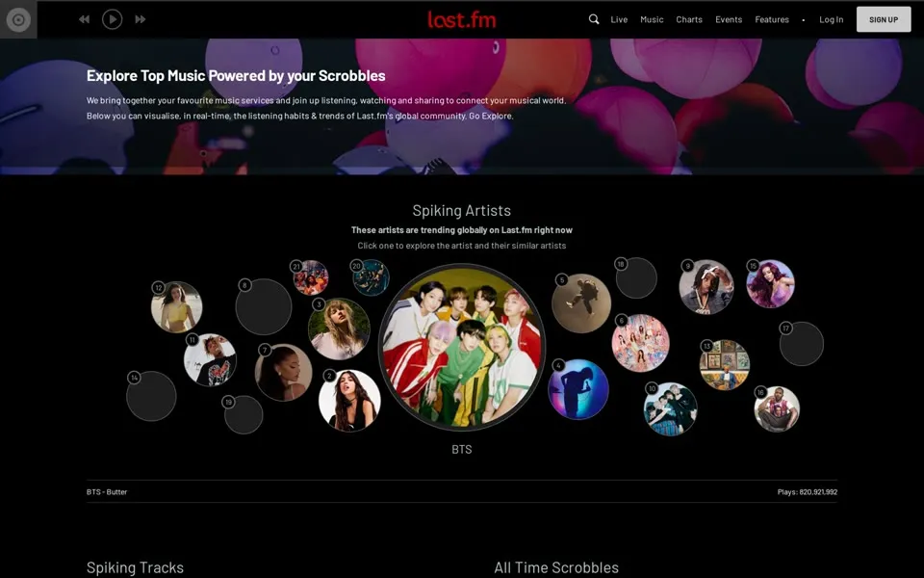Select artist bubble number 7
Screen dimensions: 924x578
point(283,372)
